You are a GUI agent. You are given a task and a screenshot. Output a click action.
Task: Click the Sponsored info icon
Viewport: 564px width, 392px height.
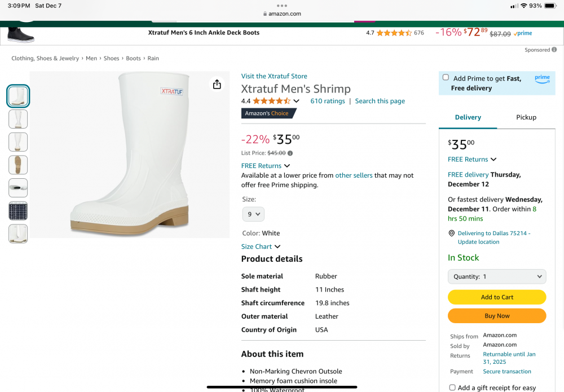click(x=554, y=50)
